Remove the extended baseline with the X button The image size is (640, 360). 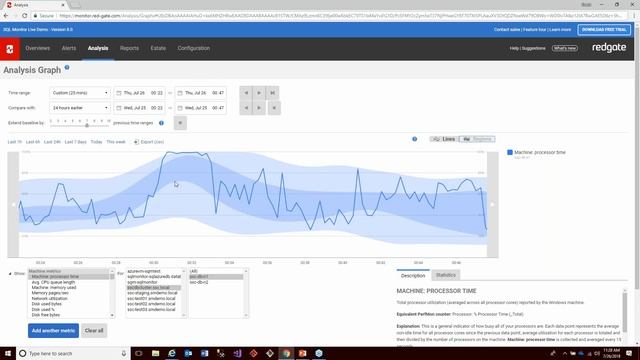point(180,123)
